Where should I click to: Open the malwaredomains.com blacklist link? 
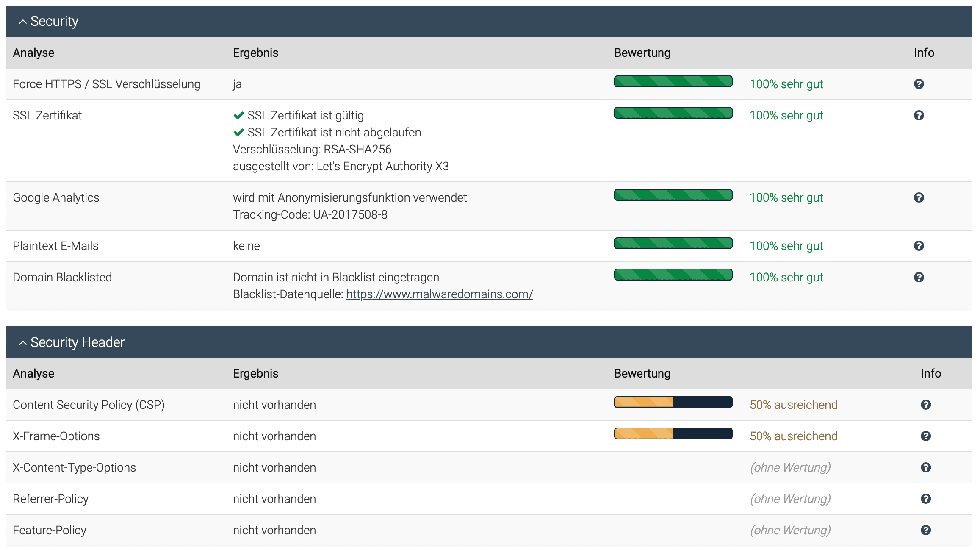(x=439, y=294)
